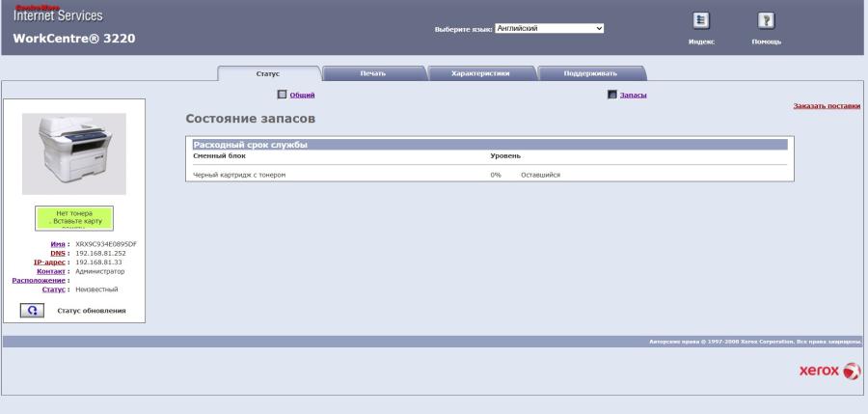868x414 pixels.
Task: Click the Расходный срок службы header
Action: tap(490, 145)
